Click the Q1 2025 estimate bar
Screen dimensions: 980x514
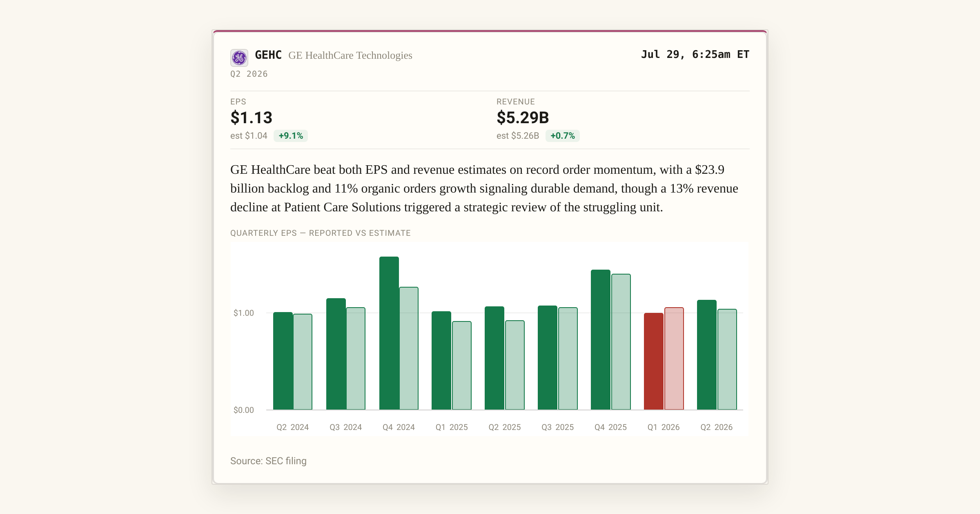pyautogui.click(x=462, y=366)
